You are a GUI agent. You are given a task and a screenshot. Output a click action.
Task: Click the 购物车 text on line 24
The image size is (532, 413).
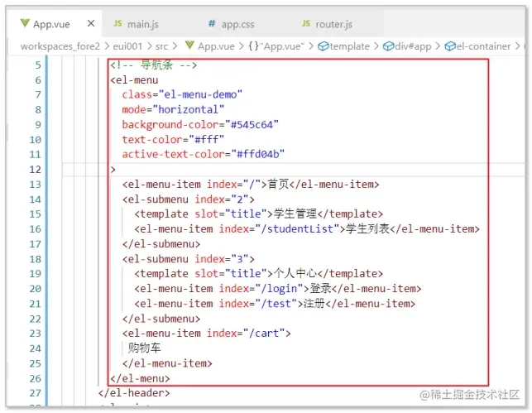[x=144, y=348]
